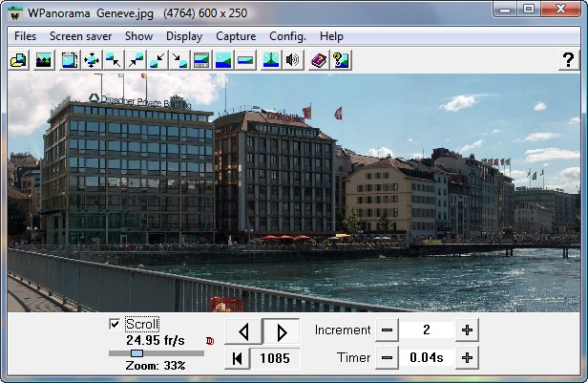Open the Capture menu
This screenshot has width=588, height=383.
click(236, 36)
